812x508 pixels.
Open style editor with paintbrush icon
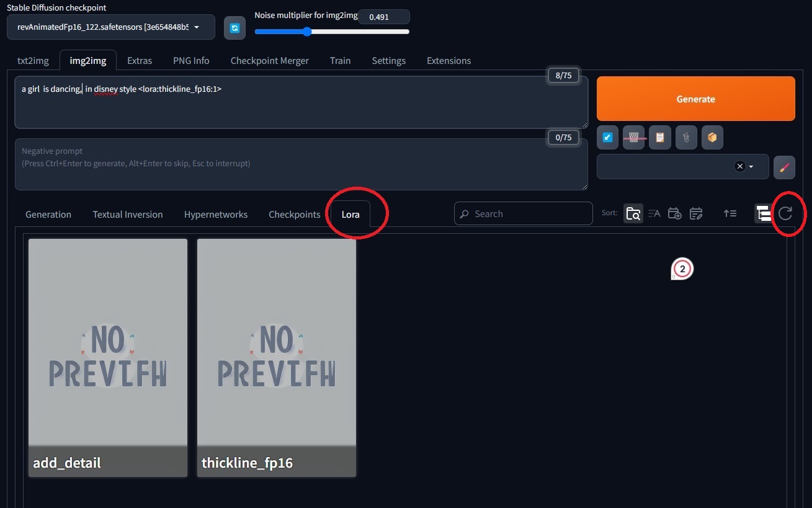[x=784, y=167]
